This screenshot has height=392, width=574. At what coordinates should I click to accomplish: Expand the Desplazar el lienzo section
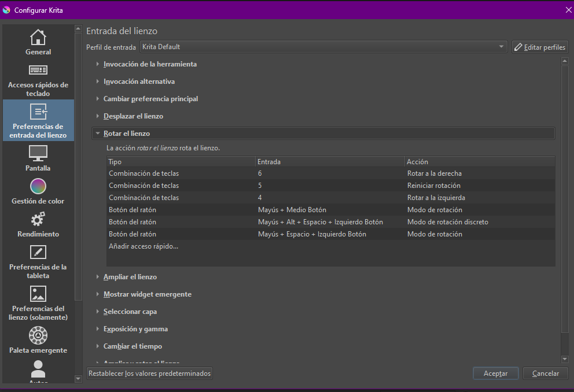pyautogui.click(x=133, y=116)
